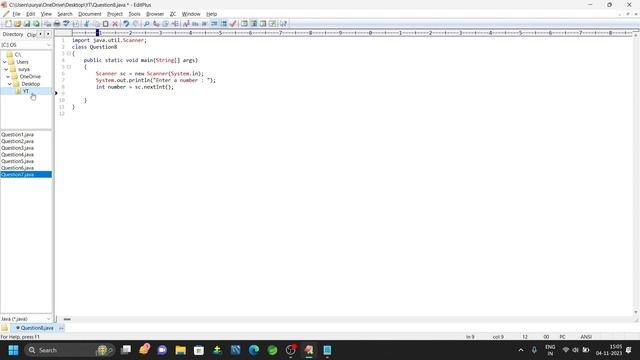Select Question3.java in file list
The image size is (640, 360).
18,148
